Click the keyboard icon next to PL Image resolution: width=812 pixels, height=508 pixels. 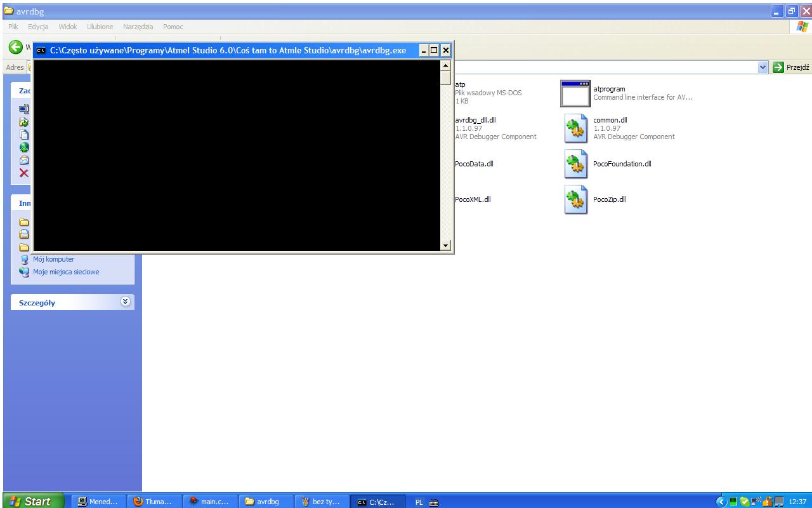pos(434,502)
